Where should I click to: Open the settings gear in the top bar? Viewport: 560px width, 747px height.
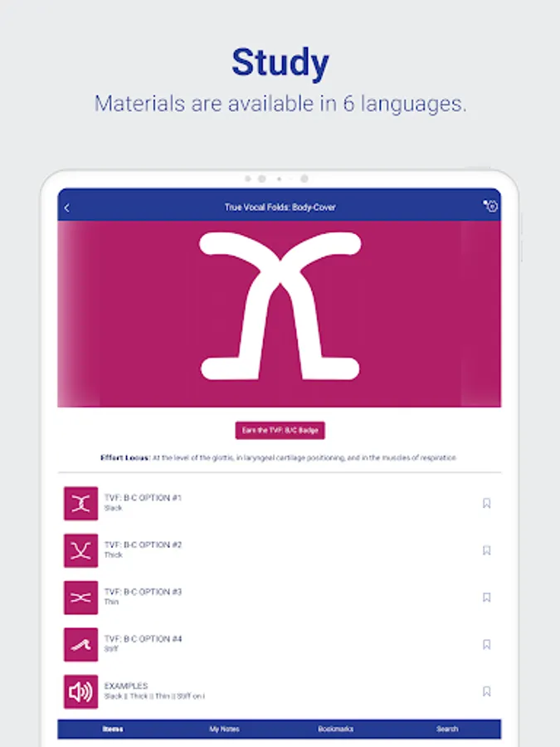coord(489,207)
